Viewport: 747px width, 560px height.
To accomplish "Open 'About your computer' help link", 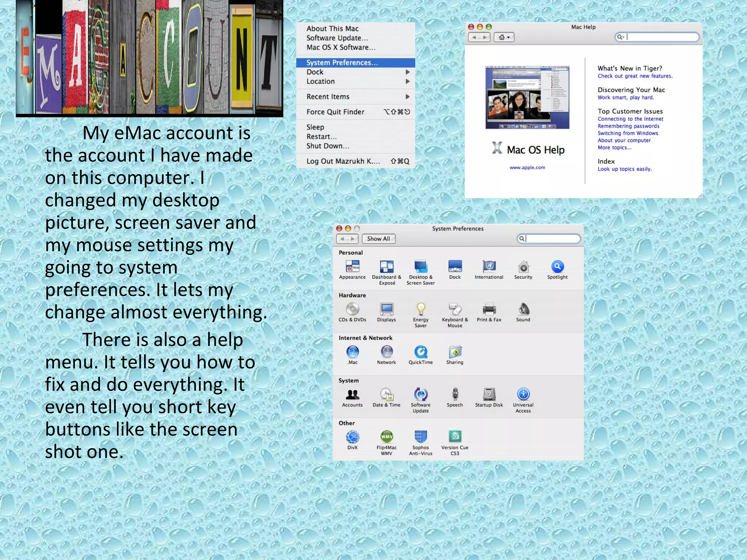I will (x=624, y=140).
